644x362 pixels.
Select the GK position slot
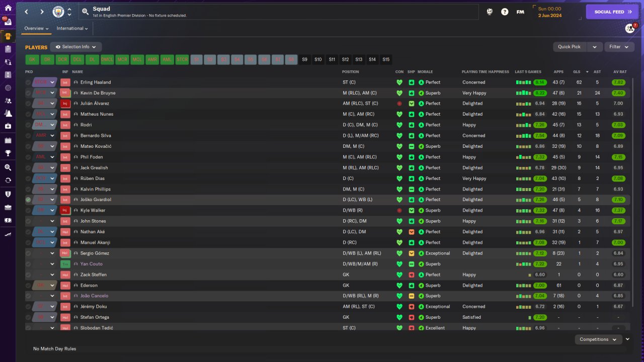[32, 59]
